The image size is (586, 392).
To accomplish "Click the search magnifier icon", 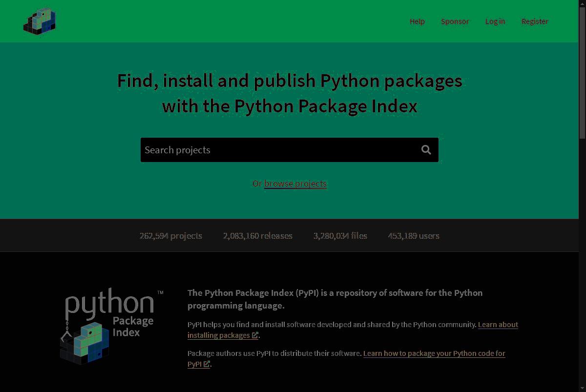I will point(426,150).
